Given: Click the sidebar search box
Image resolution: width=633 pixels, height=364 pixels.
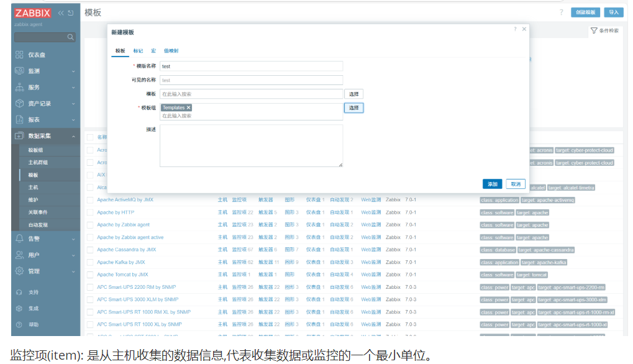Looking at the screenshot, I should click(45, 37).
